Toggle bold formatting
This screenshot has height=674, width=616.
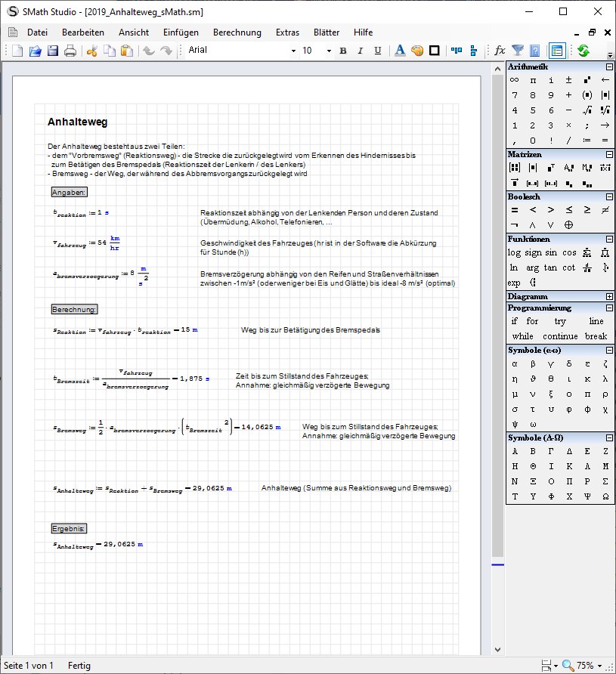(343, 51)
